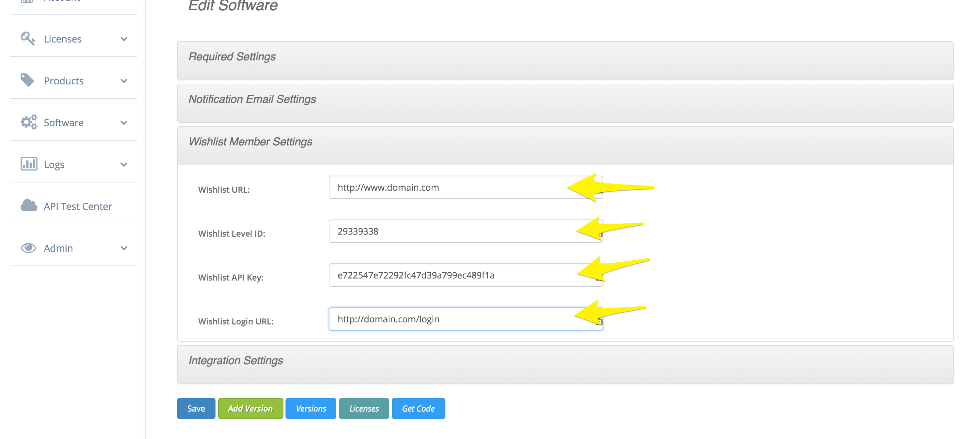Click the blue Save button
Viewport: 980px width, 439px height.
coord(196,408)
